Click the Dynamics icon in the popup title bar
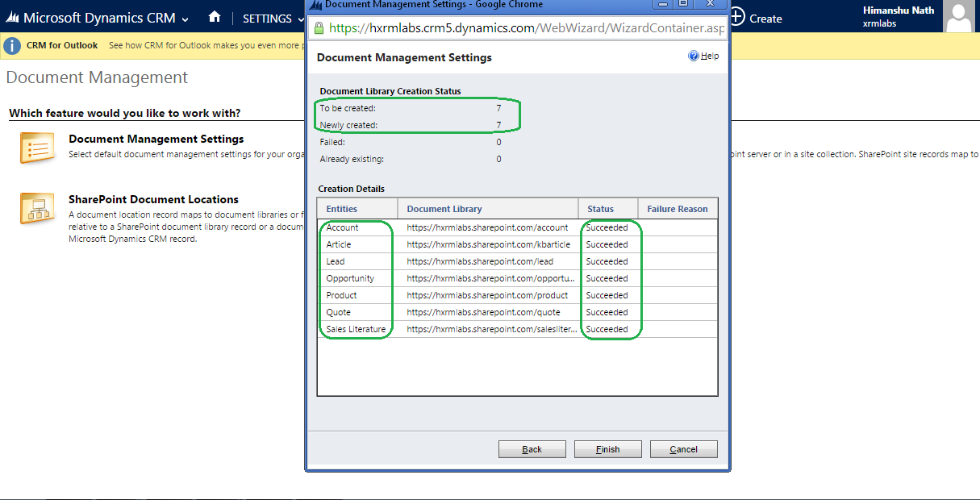The height and width of the screenshot is (500, 980). (x=315, y=4)
